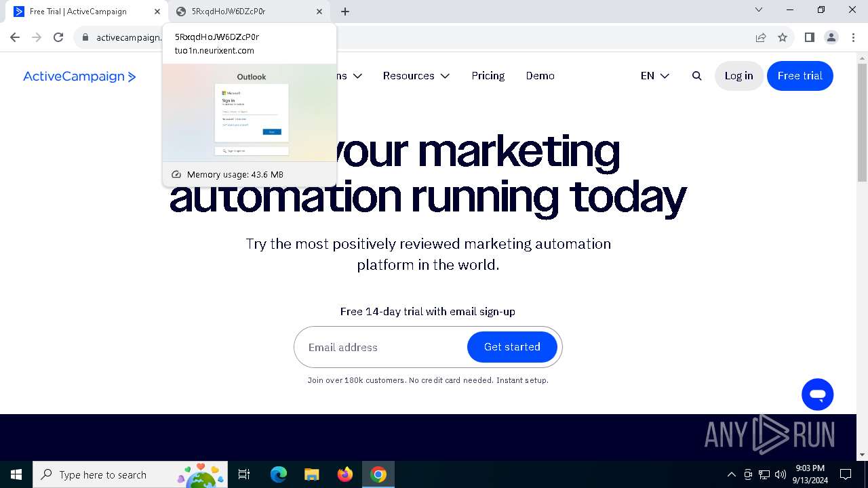
Task: Click the Memory usage: 43.6 MB text
Action: pos(235,174)
